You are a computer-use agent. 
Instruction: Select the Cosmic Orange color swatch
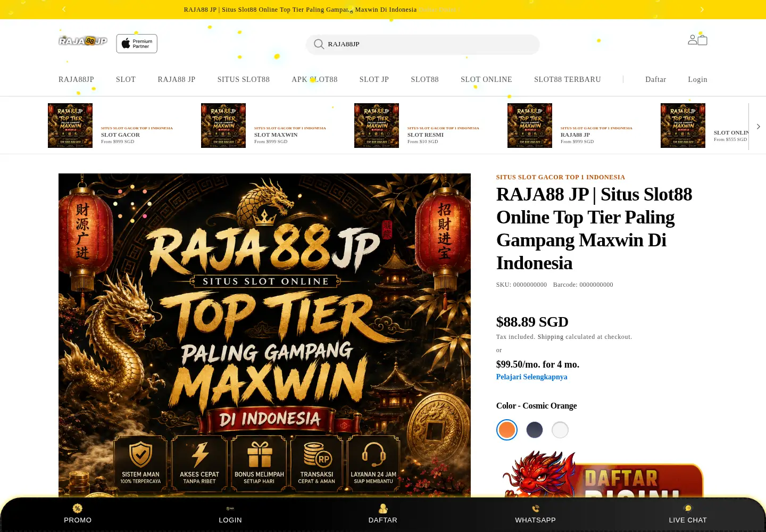coord(507,430)
